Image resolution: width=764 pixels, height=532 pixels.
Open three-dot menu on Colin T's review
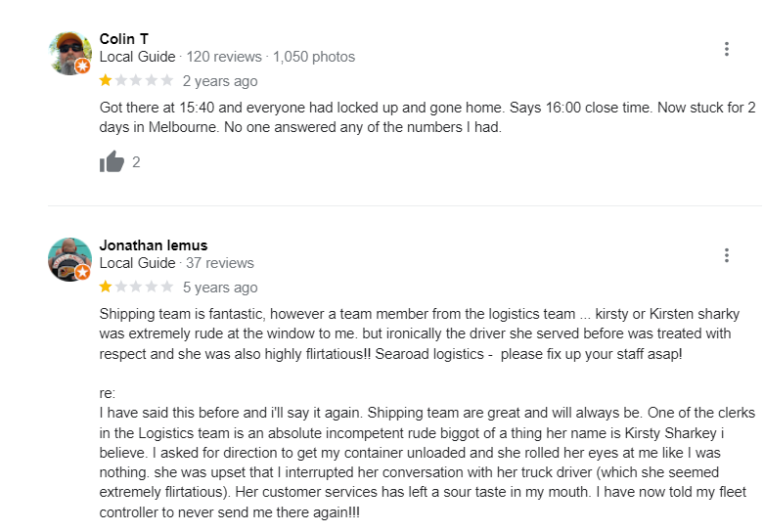(x=726, y=49)
